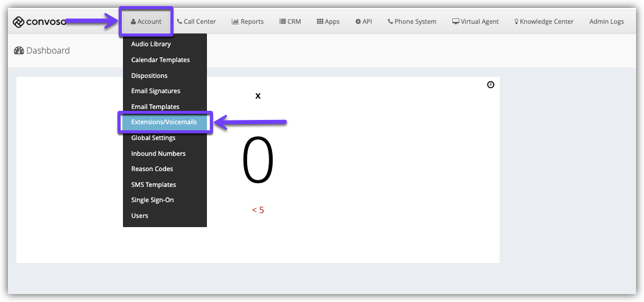Open the Knowledge Center
Image resolution: width=644 pixels, height=302 pixels.
[x=544, y=22]
